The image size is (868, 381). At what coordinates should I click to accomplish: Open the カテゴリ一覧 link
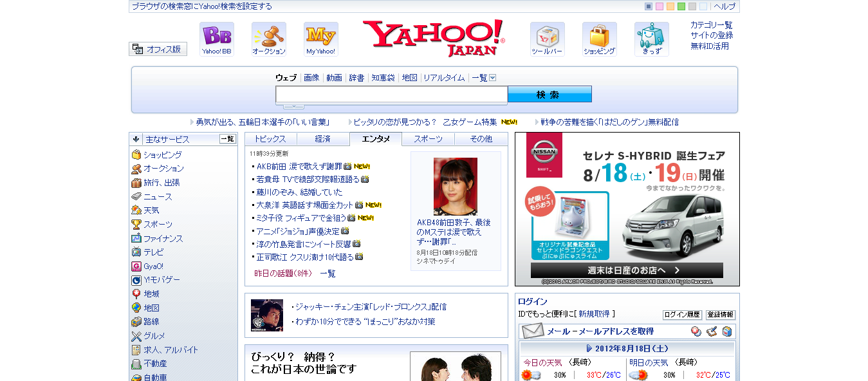pyautogui.click(x=712, y=25)
